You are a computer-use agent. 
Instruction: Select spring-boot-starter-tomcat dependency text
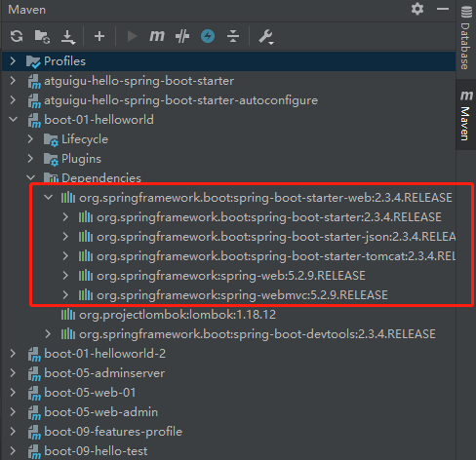tap(276, 256)
